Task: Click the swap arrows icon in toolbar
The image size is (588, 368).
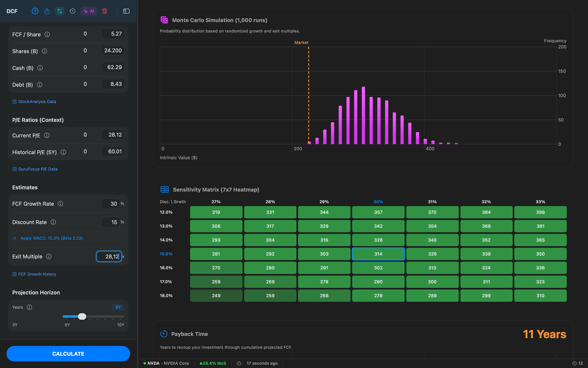Action: tap(60, 11)
